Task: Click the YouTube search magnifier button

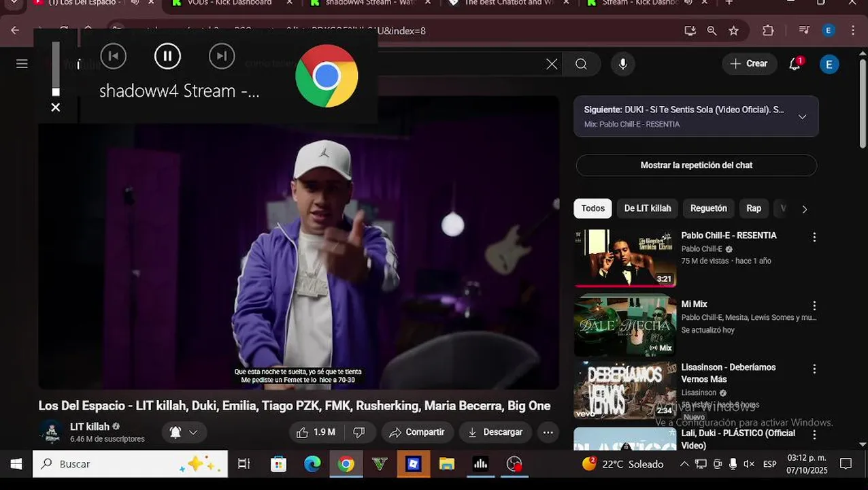Action: (x=581, y=64)
